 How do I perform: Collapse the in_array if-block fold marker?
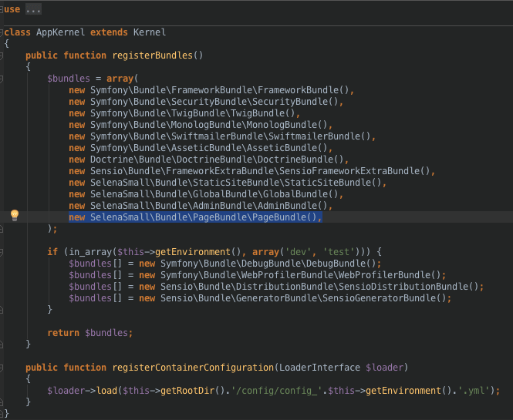(2, 252)
